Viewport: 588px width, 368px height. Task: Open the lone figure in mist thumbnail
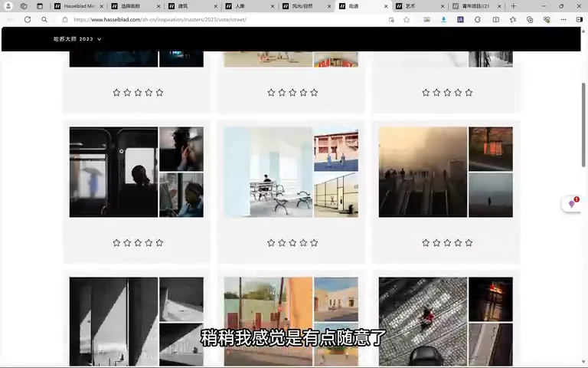click(x=491, y=195)
